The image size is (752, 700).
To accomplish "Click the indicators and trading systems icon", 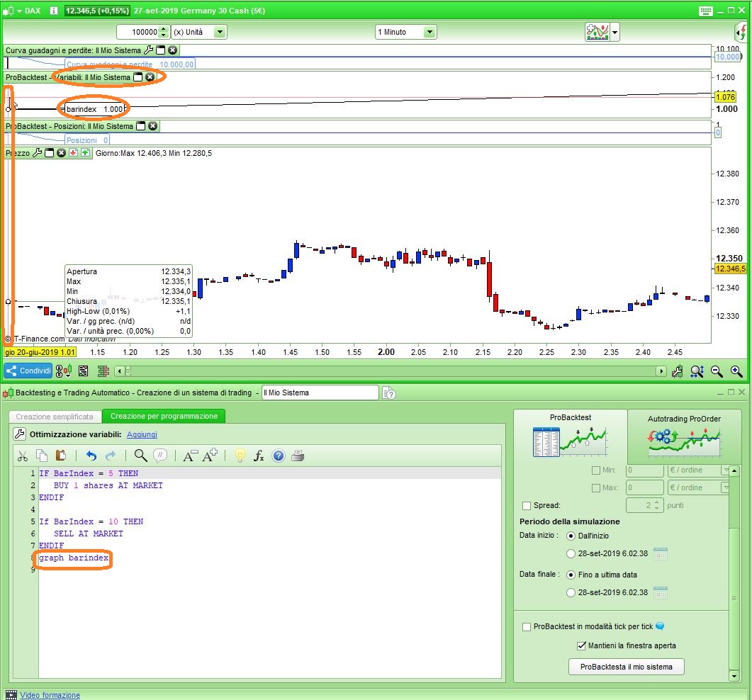I will pos(597,32).
